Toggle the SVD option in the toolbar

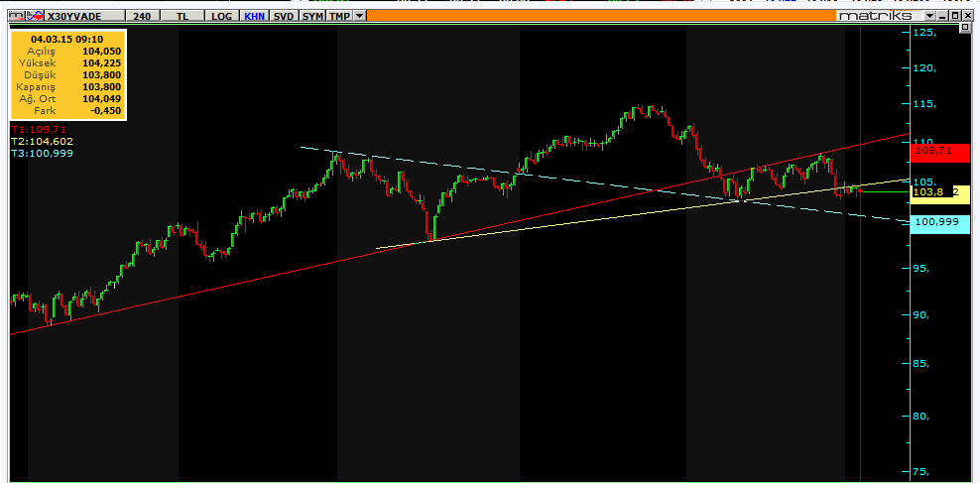point(284,16)
